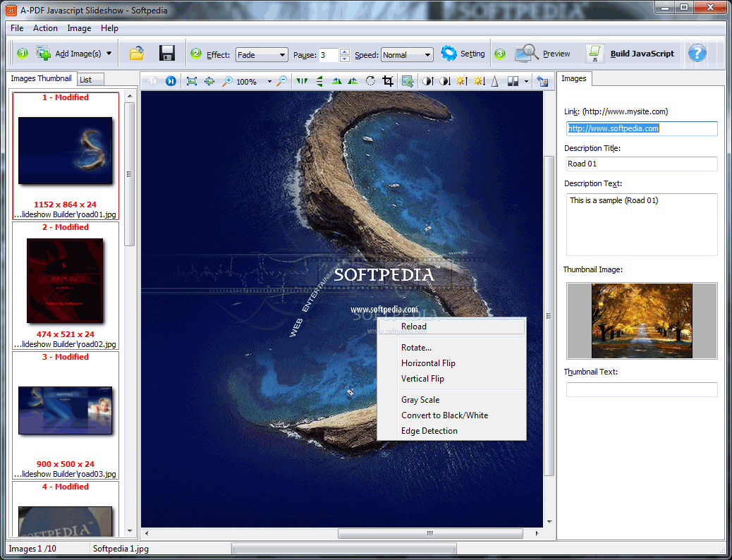Select the Images tab in right panel
The image size is (732, 560).
[x=574, y=78]
